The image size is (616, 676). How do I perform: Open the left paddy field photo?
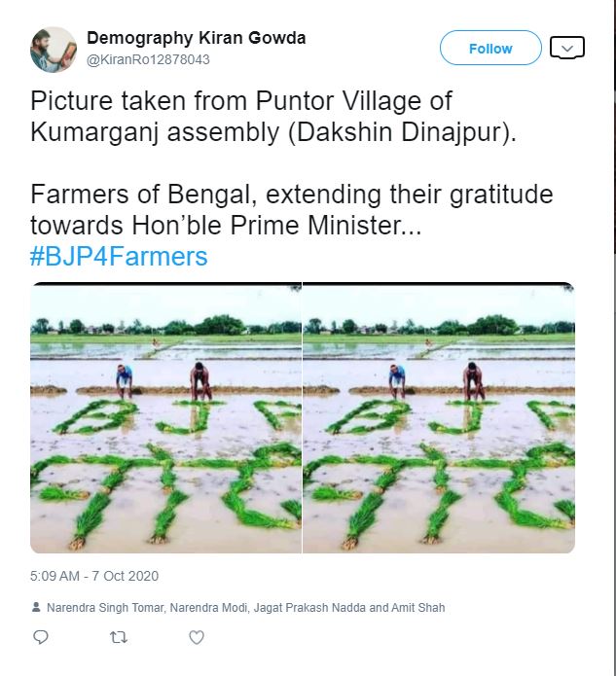tap(166, 418)
